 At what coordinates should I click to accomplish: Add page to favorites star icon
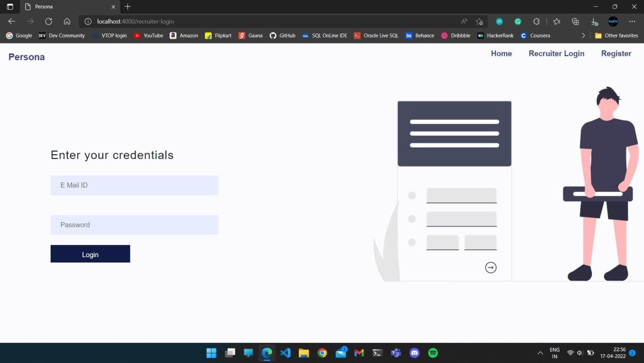click(x=479, y=22)
